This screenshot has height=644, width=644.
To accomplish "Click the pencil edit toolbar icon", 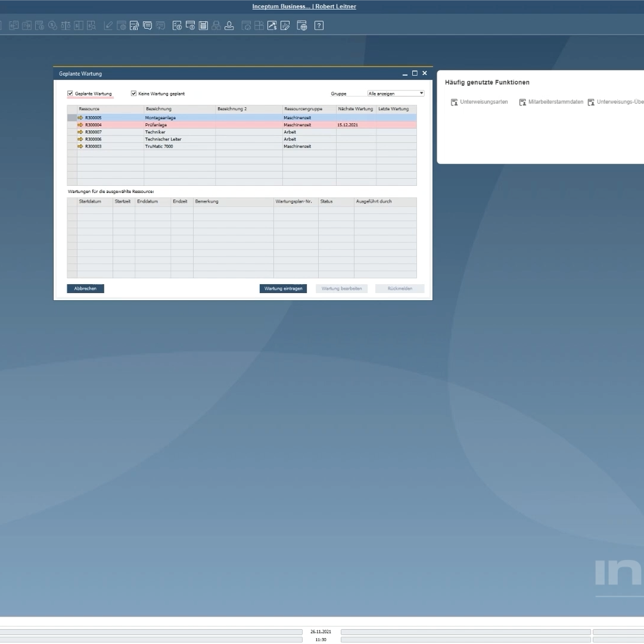I will pyautogui.click(x=108, y=26).
